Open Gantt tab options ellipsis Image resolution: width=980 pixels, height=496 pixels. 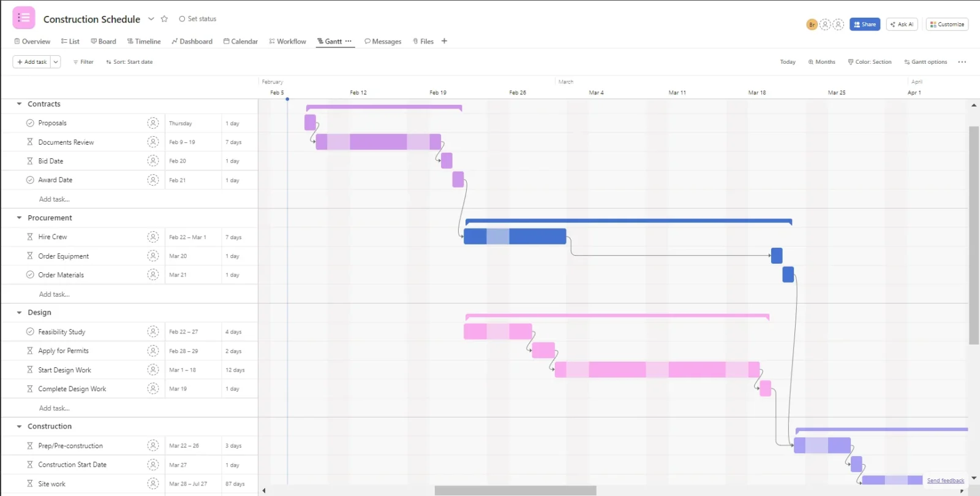349,41
